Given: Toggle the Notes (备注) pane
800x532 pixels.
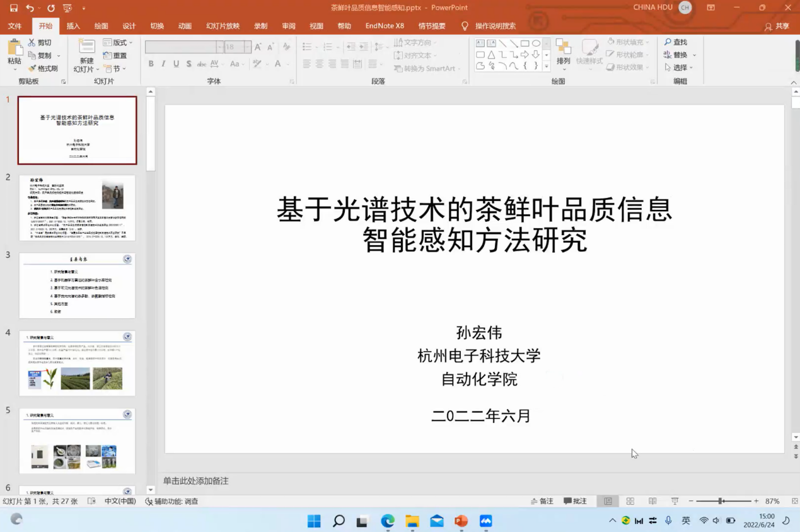Looking at the screenshot, I should click(x=542, y=501).
